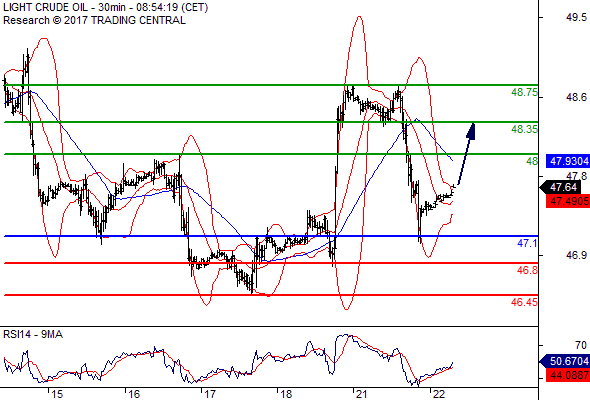Image resolution: width=590 pixels, height=400 pixels.
Task: Click the blue 47.9304 moving average tag
Action: tap(568, 161)
